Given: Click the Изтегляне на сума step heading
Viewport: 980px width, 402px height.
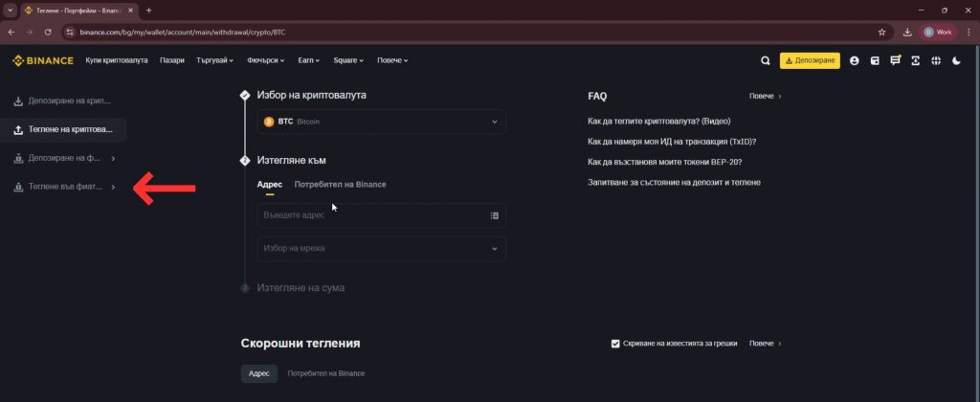Looking at the screenshot, I should [x=301, y=288].
